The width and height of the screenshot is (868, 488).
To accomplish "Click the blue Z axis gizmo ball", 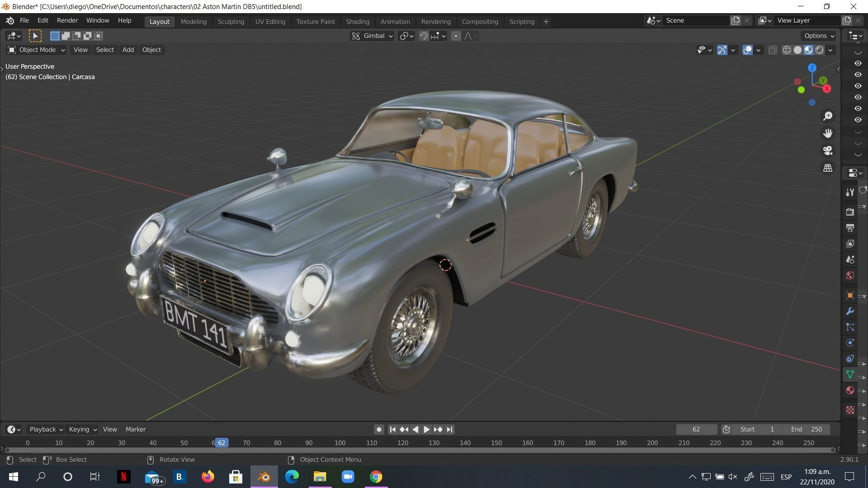I will click(812, 68).
